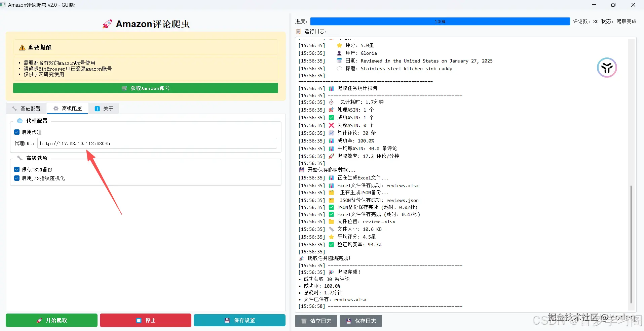Click the folder icon beside 正在生成JSON备份

coord(331,193)
